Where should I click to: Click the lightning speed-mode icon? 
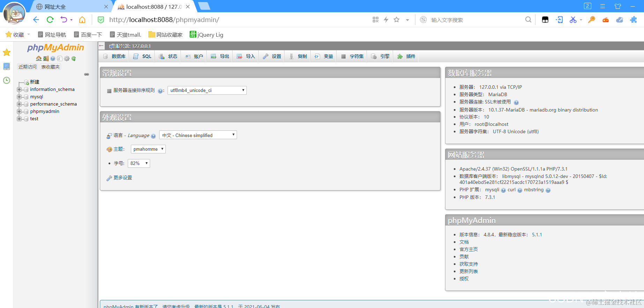[386, 20]
